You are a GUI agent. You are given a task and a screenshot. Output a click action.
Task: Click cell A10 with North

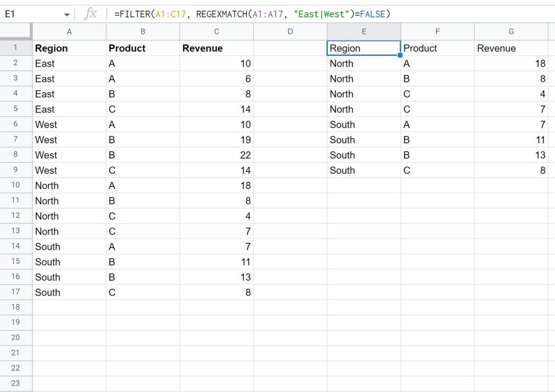tap(70, 185)
